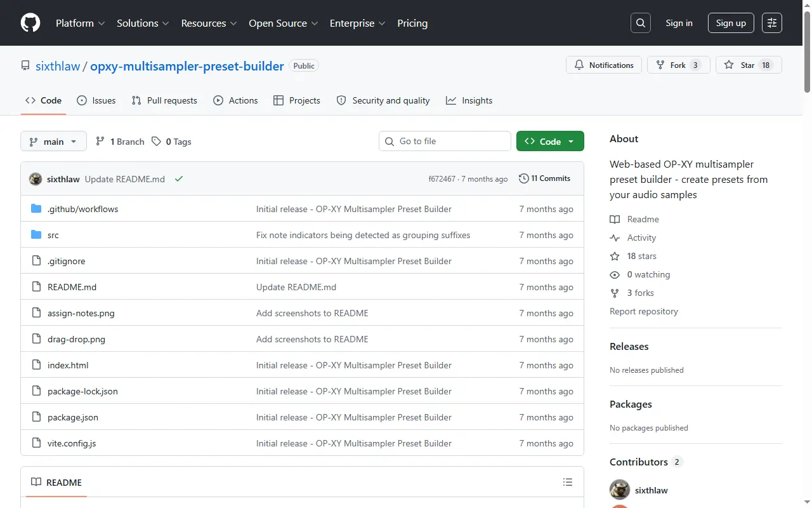Click the sixthlaw contributor name link
The width and height of the screenshot is (812, 508).
pos(652,490)
